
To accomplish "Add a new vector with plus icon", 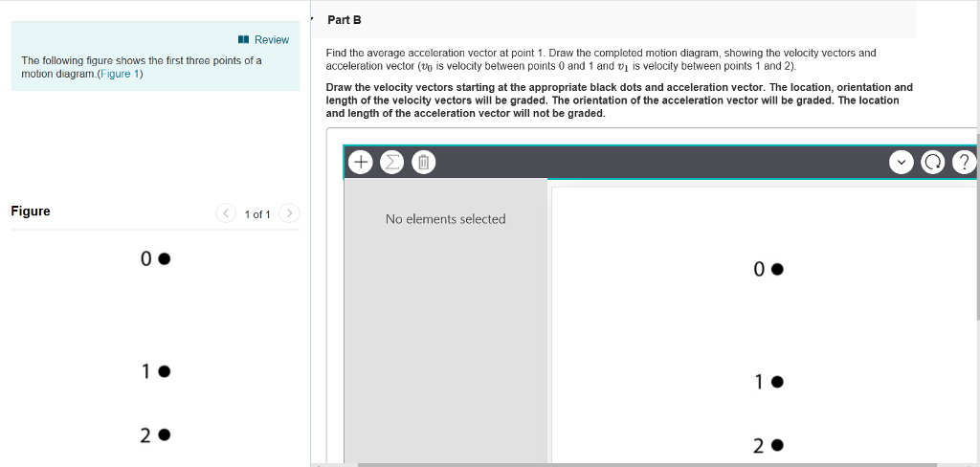I will click(360, 163).
